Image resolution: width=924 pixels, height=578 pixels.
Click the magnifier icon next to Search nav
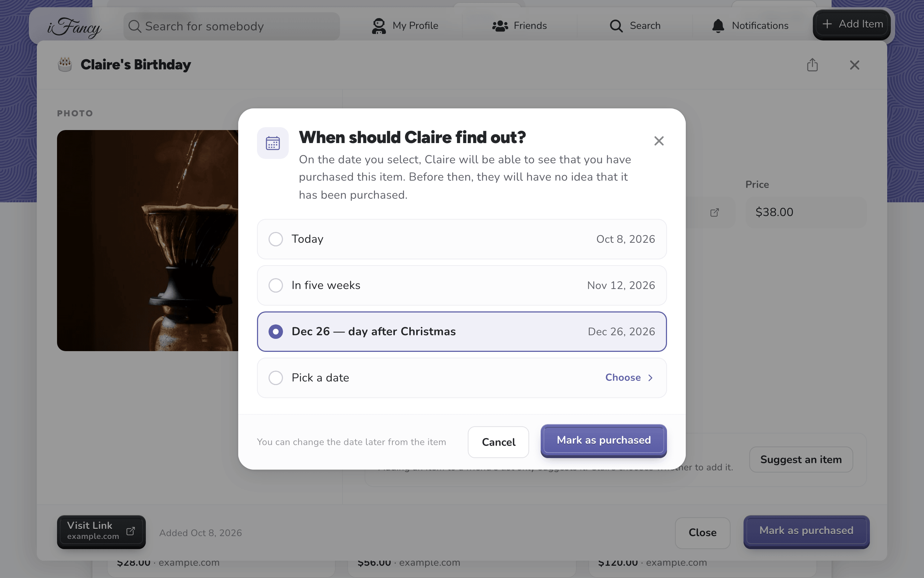coord(616,26)
